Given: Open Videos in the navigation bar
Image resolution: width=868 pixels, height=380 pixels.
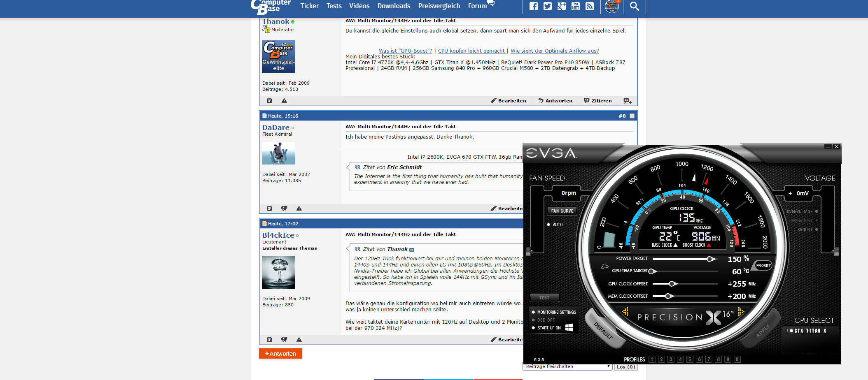Looking at the screenshot, I should [x=359, y=6].
